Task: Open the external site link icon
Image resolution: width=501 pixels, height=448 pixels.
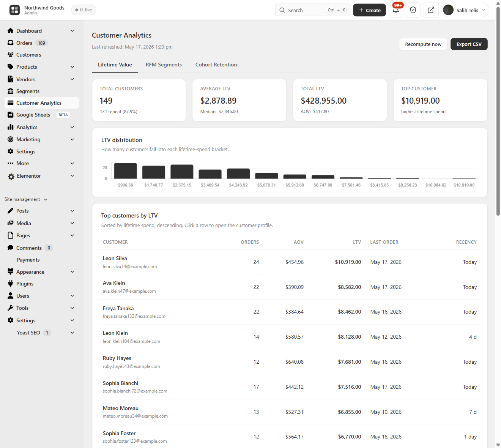Action: pos(431,10)
